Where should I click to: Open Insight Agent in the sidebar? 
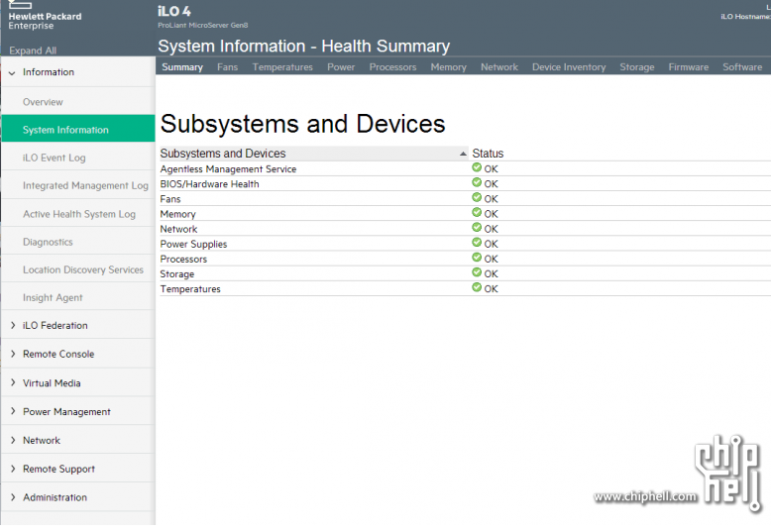(53, 298)
